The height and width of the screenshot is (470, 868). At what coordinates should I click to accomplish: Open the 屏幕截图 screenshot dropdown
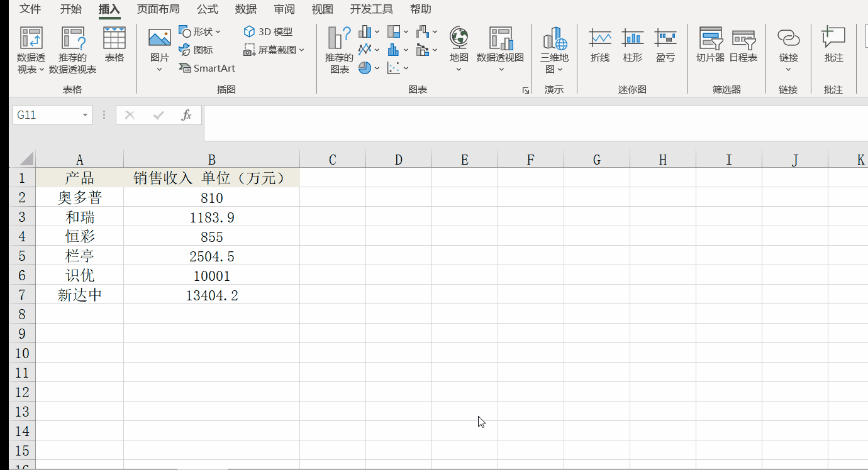click(274, 50)
